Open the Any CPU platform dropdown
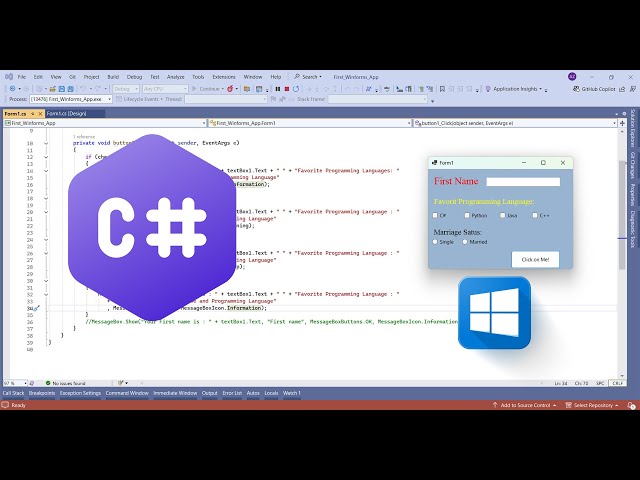Screen dimensions: 640x480 [x=165, y=89]
